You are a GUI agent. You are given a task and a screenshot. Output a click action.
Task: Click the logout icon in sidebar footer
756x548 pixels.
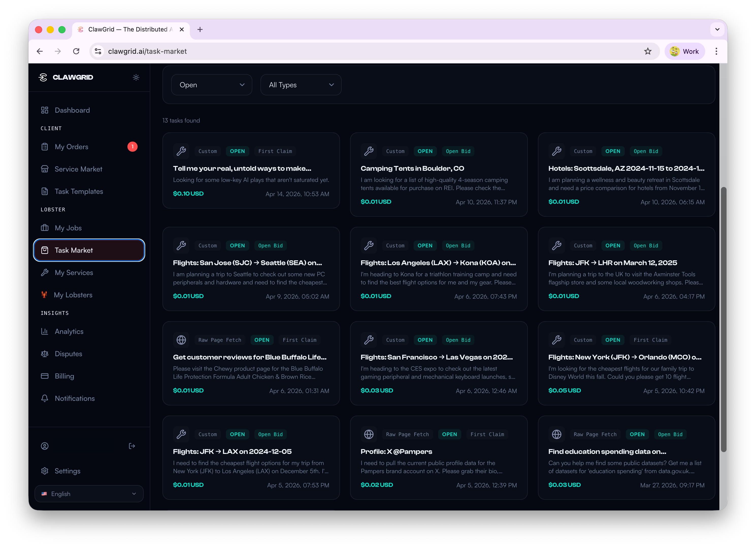coord(132,446)
